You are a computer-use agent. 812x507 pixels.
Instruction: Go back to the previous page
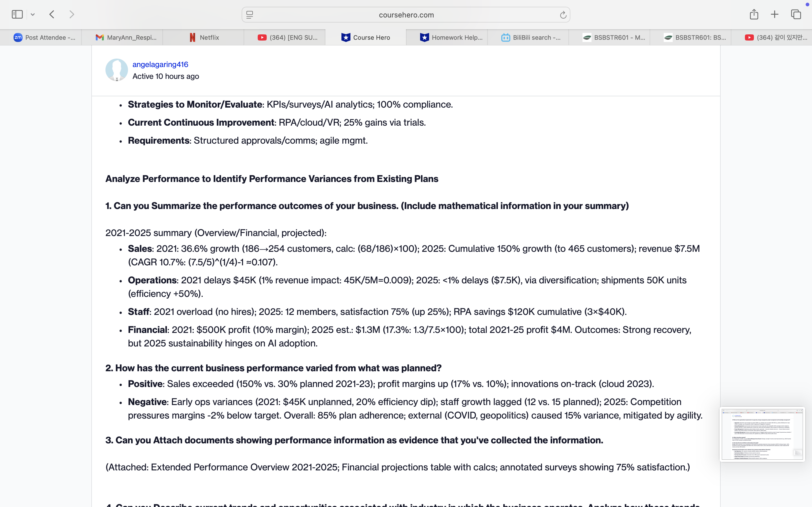click(x=52, y=14)
